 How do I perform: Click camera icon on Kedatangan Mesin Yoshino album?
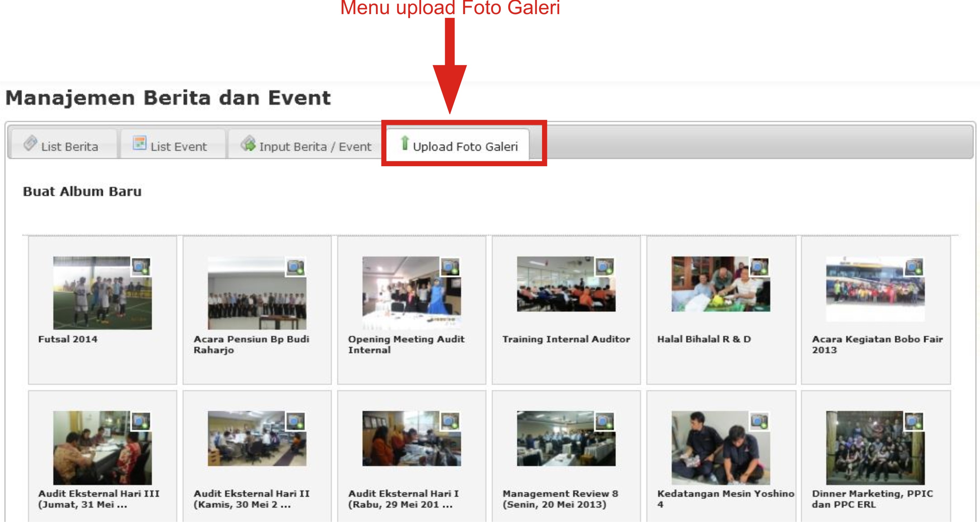(x=759, y=421)
